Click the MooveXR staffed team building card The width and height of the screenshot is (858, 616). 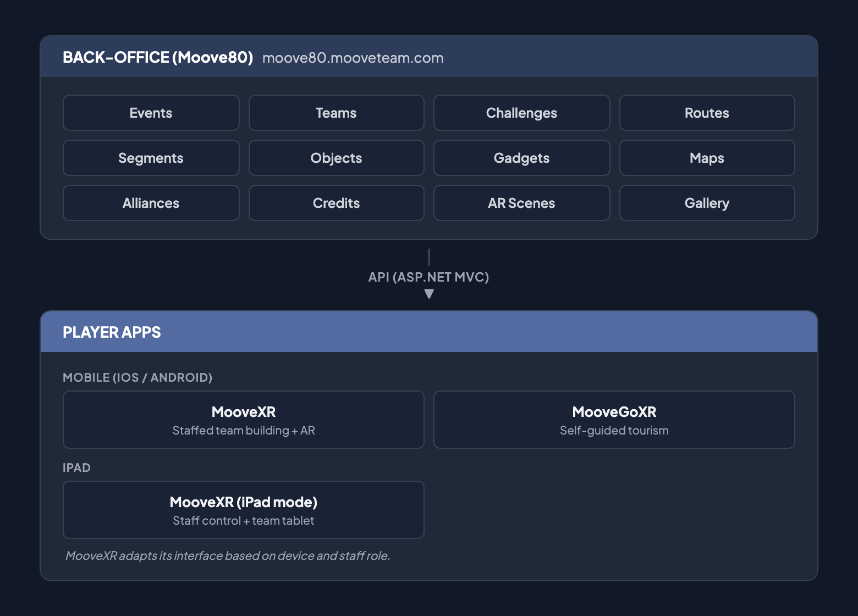(x=244, y=420)
